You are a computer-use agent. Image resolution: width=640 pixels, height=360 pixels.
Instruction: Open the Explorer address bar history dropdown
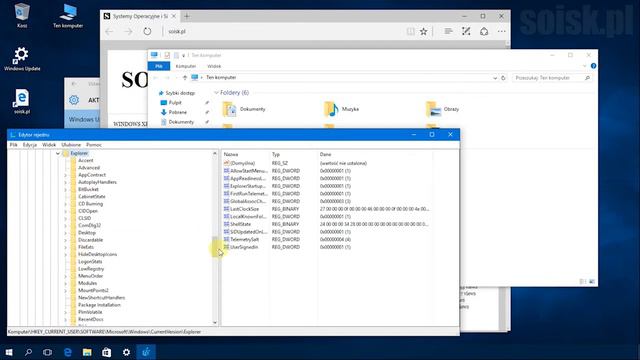(495, 78)
